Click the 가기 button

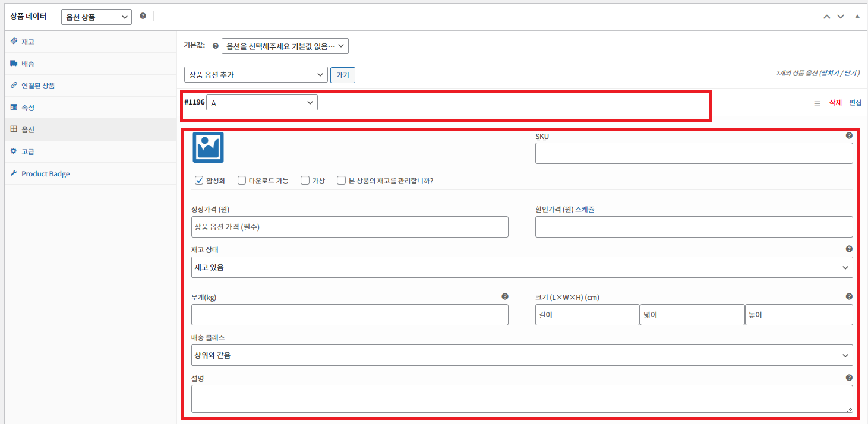343,75
